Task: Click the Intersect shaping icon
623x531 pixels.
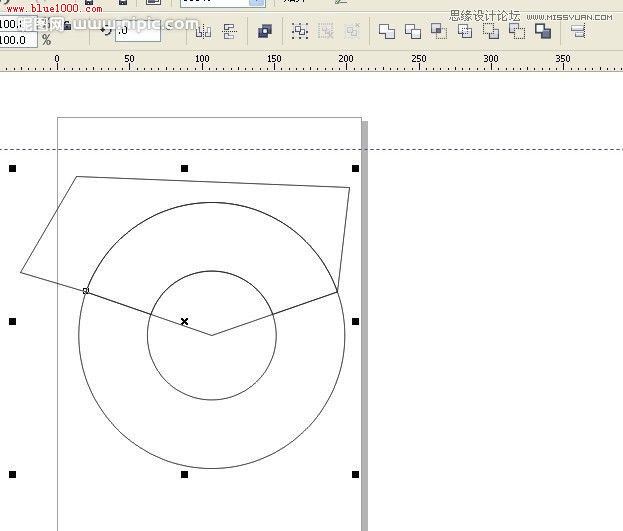Action: (x=438, y=32)
